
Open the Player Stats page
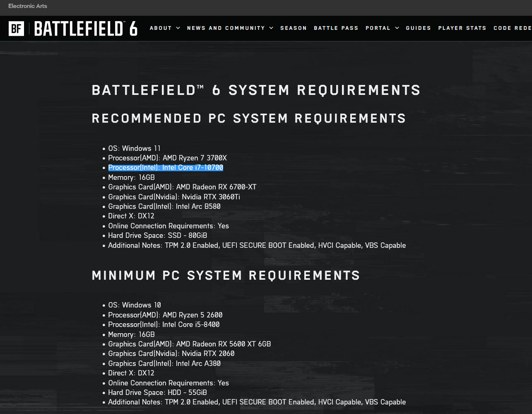coord(462,28)
